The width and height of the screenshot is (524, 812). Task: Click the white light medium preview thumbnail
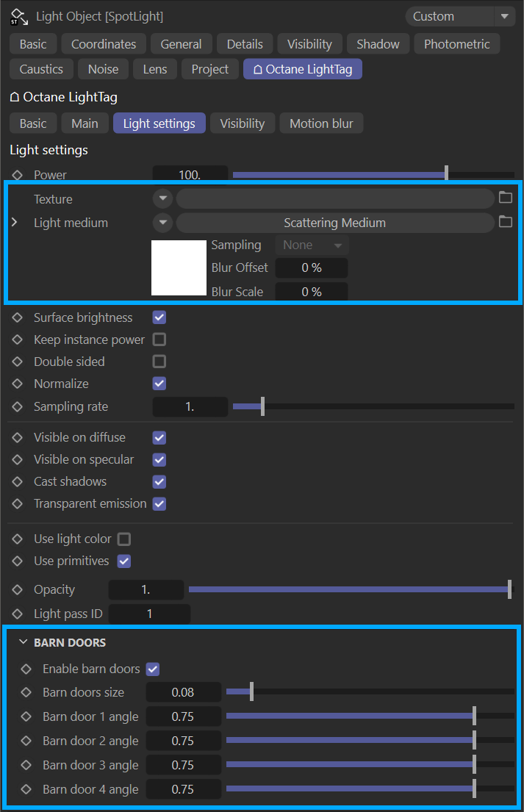coord(179,268)
